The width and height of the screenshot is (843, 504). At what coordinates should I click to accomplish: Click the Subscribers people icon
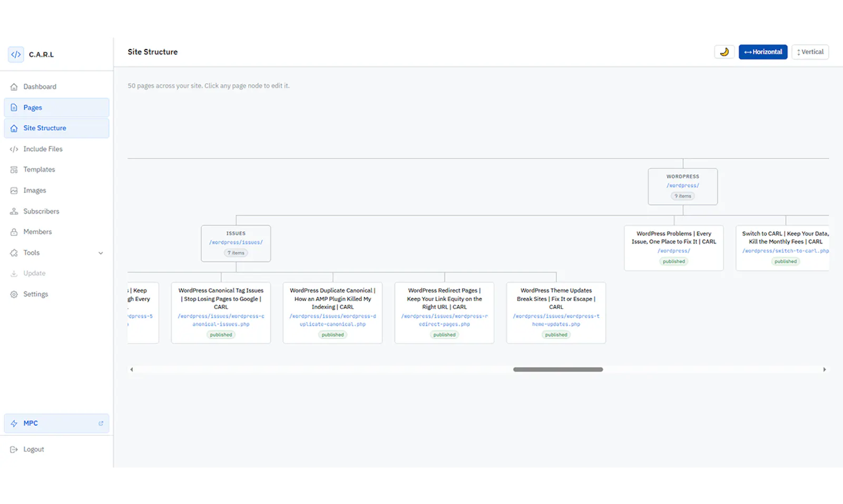(x=14, y=211)
